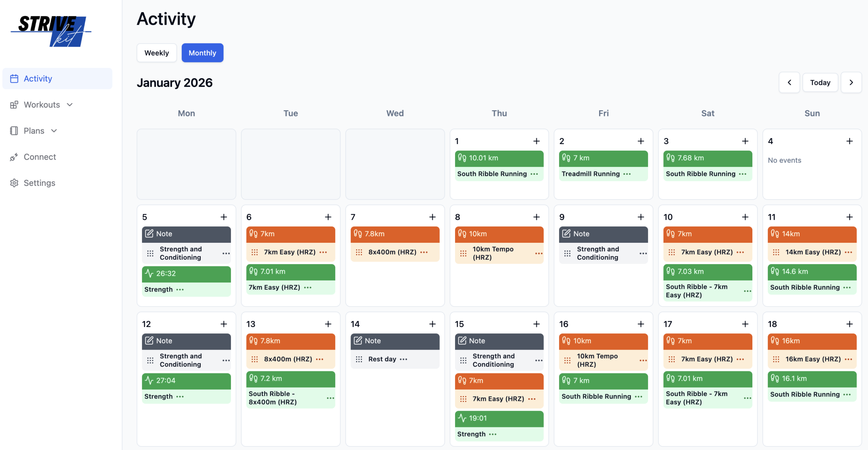
Task: Open Settings using the gear icon
Action: click(x=14, y=183)
